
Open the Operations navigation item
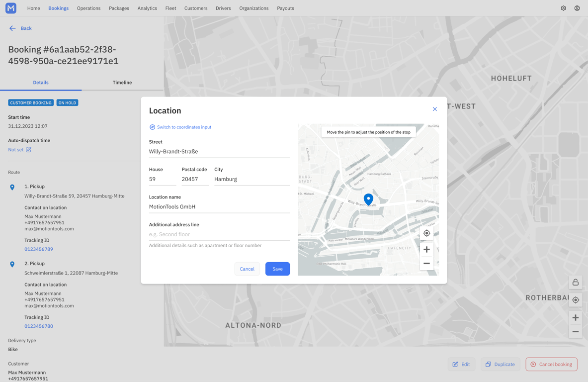pyautogui.click(x=88, y=8)
